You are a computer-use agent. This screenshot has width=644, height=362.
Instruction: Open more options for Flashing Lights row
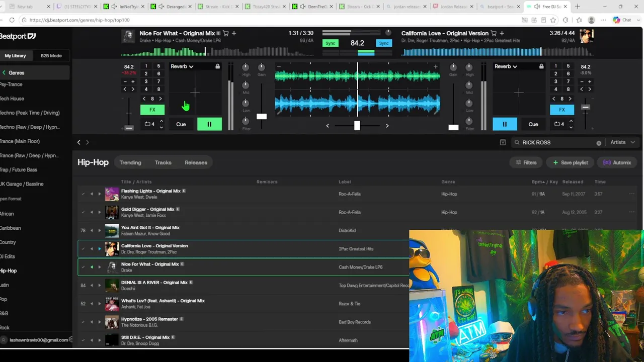(x=632, y=194)
